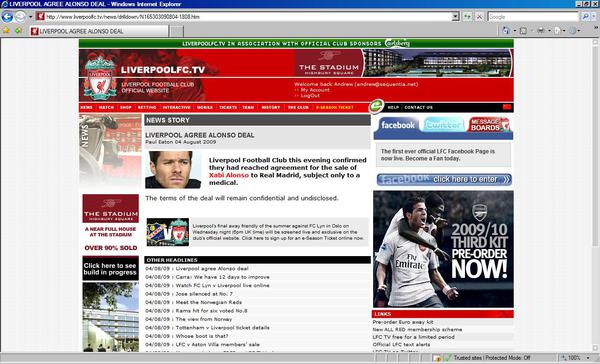Viewport: 600px width, 364px height.
Task: Expand the address bar URL dropdown
Action: click(455, 17)
